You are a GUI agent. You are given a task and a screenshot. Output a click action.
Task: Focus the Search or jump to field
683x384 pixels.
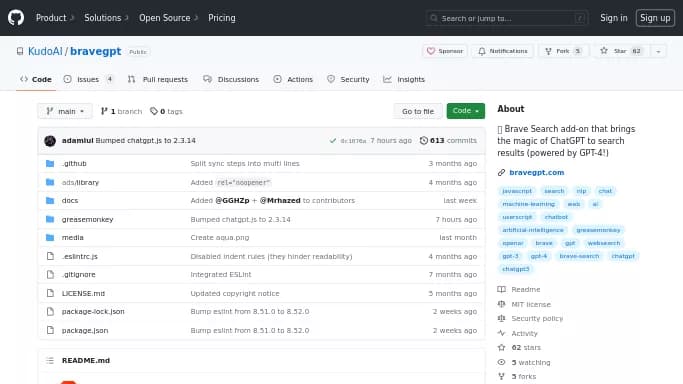[507, 18]
